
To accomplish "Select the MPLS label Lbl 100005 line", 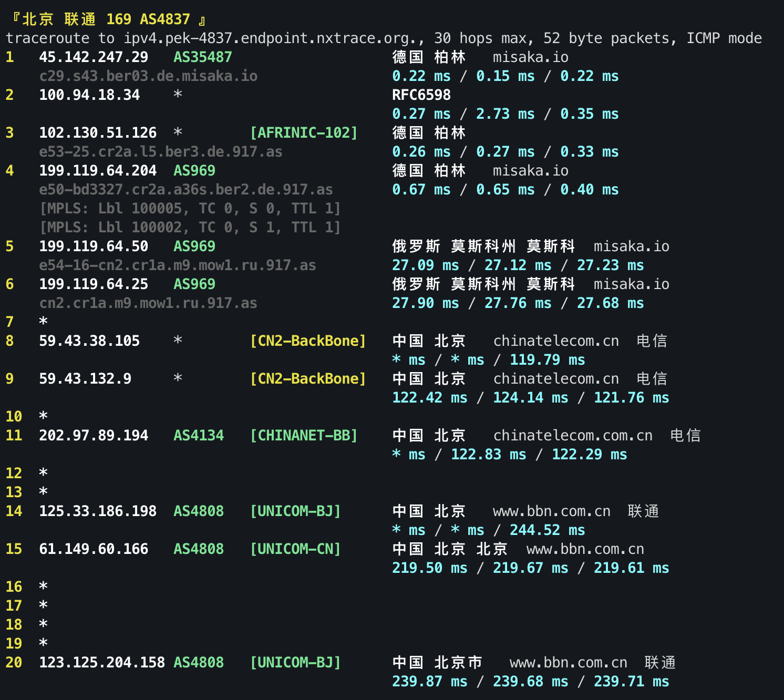I will [189, 208].
